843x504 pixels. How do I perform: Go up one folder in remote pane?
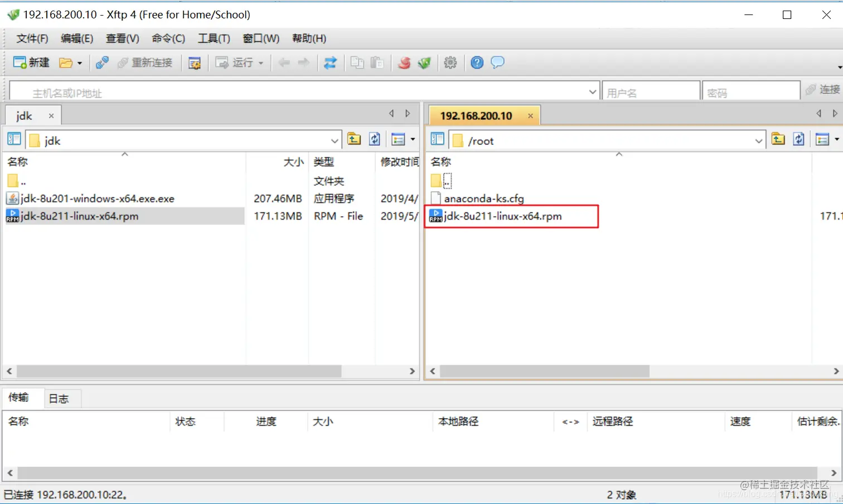[x=778, y=139]
